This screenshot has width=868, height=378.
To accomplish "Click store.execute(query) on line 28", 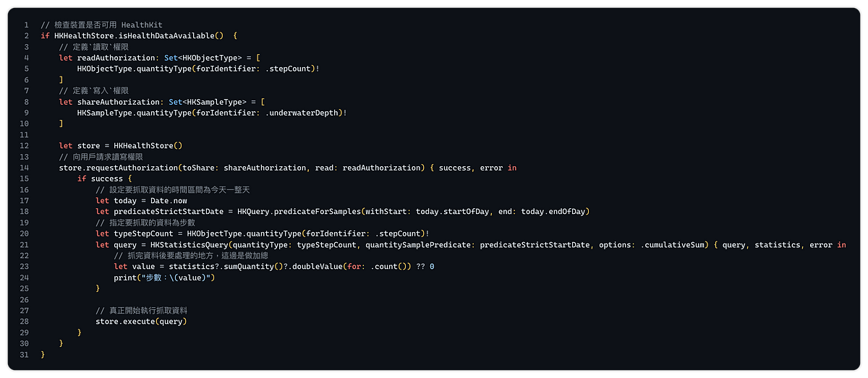I will click(x=141, y=322).
